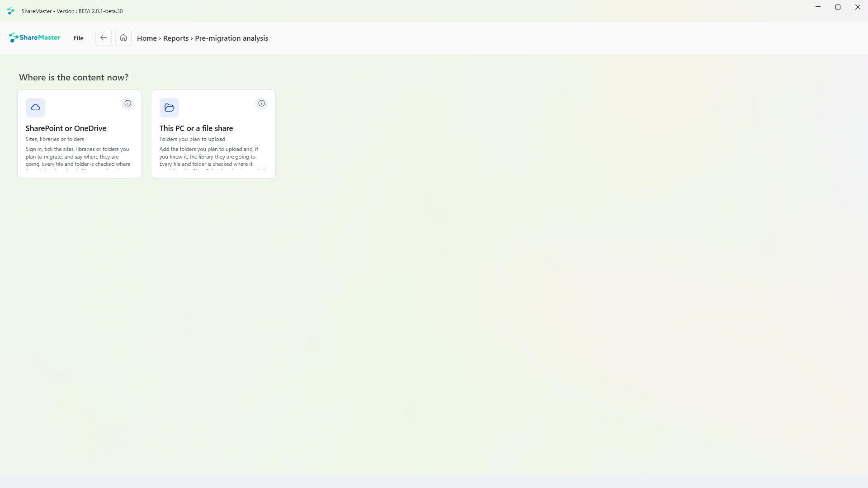This screenshot has height=488, width=868.
Task: Click the version text in the title bar
Action: 72,11
